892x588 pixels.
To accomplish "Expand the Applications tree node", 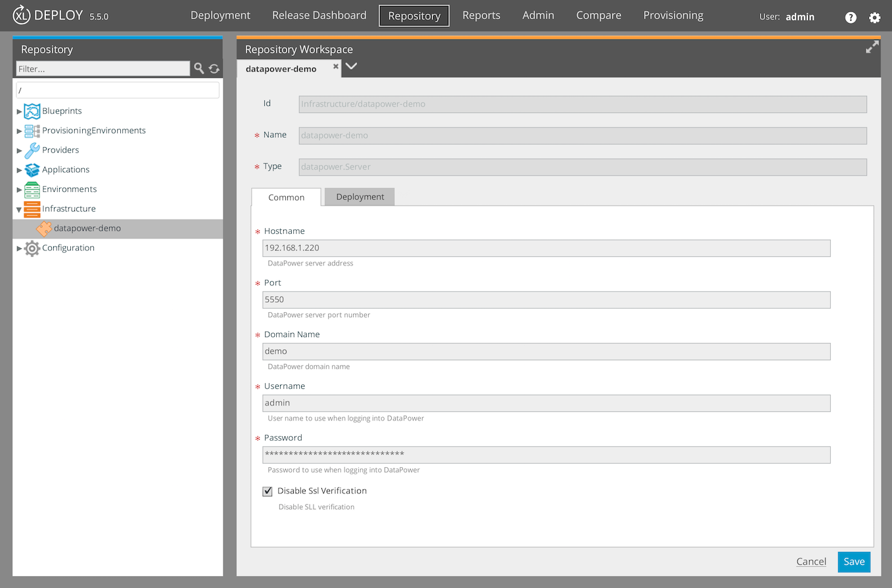I will 20,170.
